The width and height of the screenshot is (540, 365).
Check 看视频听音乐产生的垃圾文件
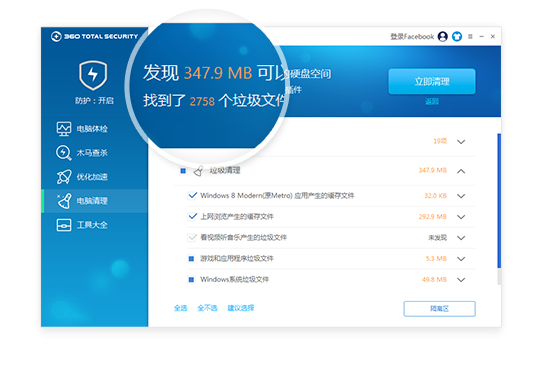(x=192, y=238)
